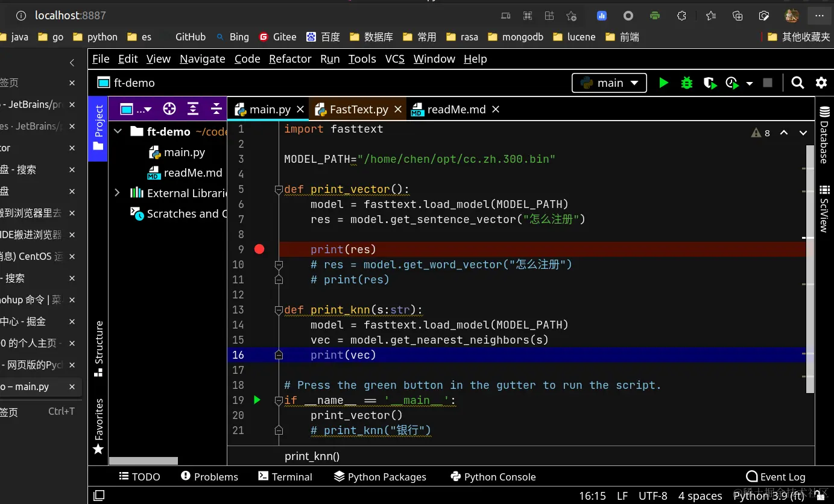This screenshot has height=504, width=834.
Task: Open the Python 3.9 interpreter selector
Action: click(x=769, y=496)
